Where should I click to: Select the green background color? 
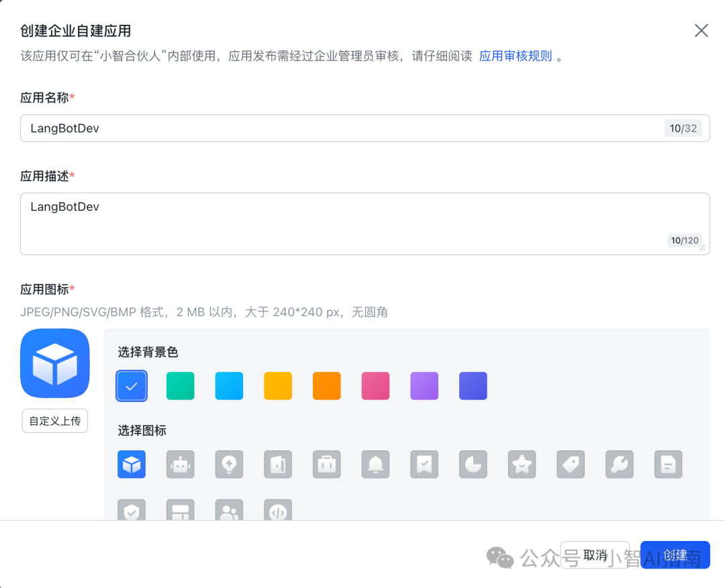[x=181, y=386]
